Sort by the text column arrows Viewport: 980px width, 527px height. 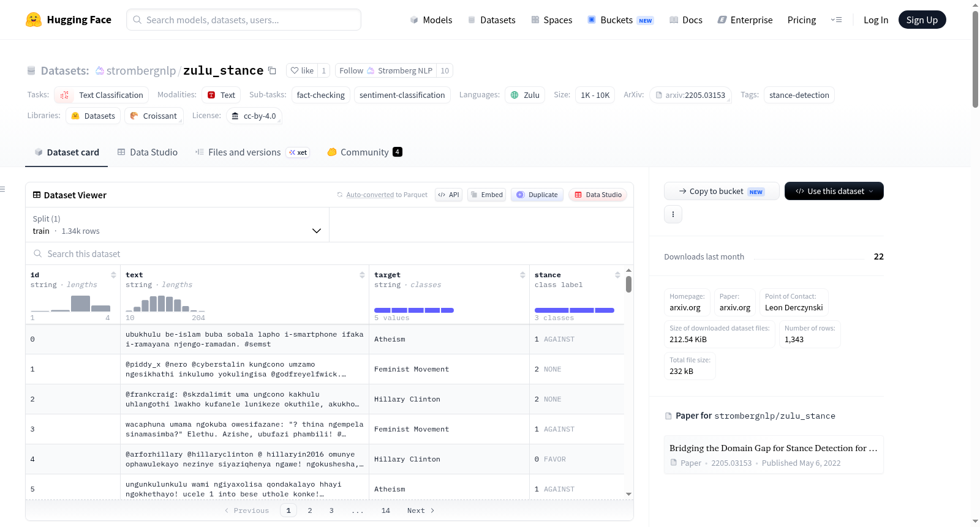[362, 275]
